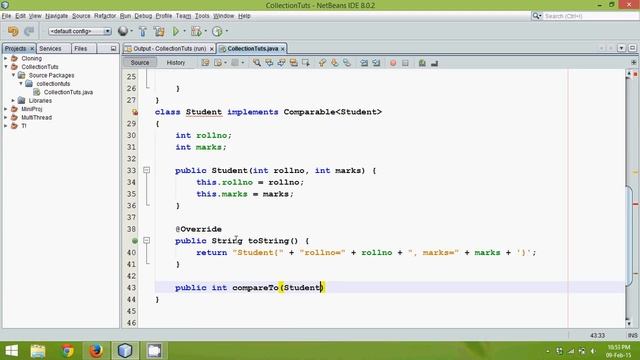
Task: Clean and Build project via hammer-broom icon
Action: (159, 31)
